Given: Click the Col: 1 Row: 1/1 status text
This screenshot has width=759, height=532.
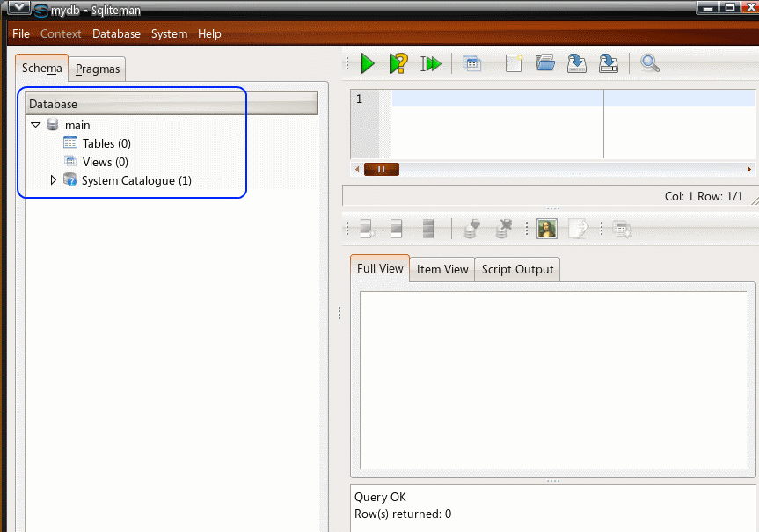Looking at the screenshot, I should pyautogui.click(x=704, y=196).
